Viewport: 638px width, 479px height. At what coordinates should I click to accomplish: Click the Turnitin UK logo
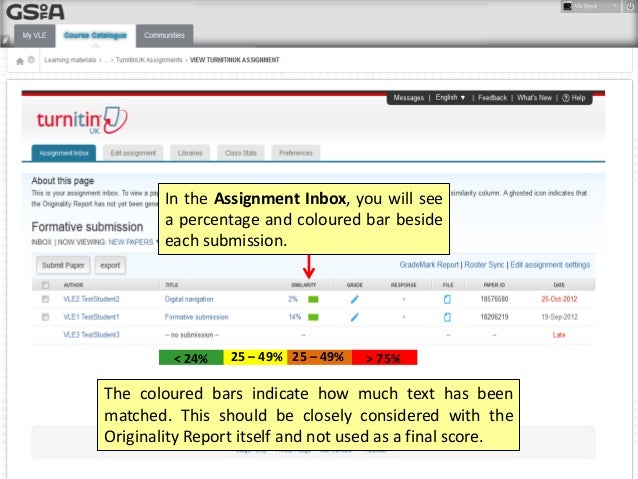[82, 120]
